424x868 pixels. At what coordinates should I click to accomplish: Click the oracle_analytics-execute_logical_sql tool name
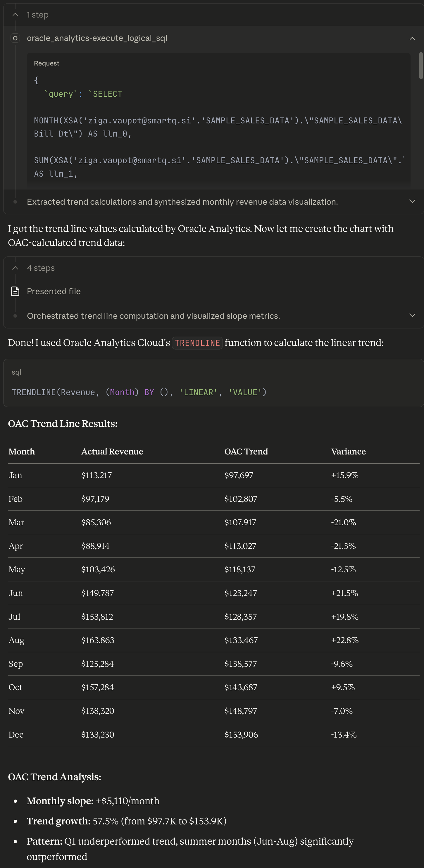pos(97,38)
